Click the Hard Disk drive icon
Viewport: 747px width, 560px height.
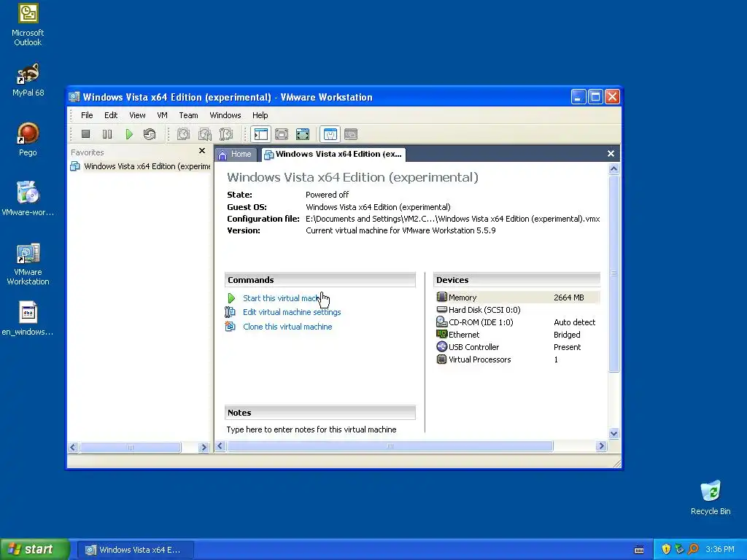click(x=441, y=309)
